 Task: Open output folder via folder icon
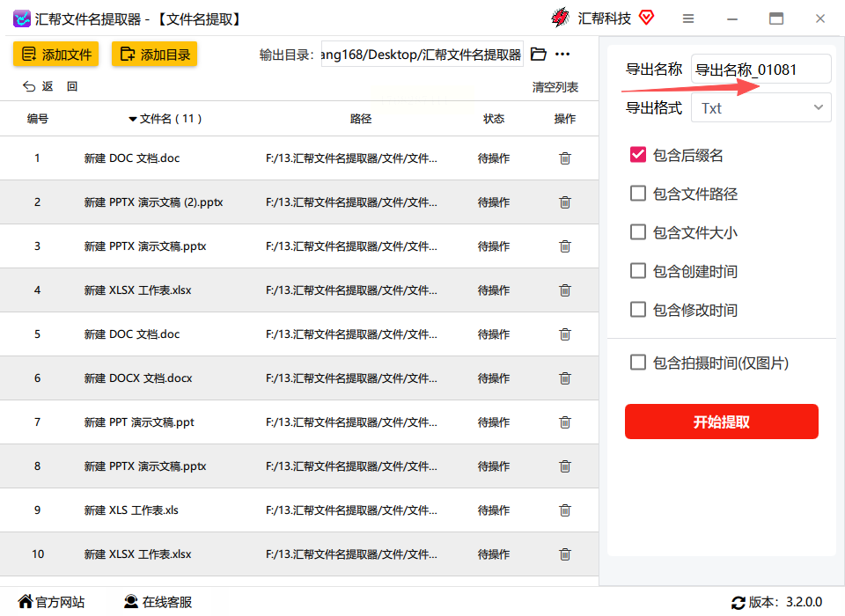pos(539,55)
